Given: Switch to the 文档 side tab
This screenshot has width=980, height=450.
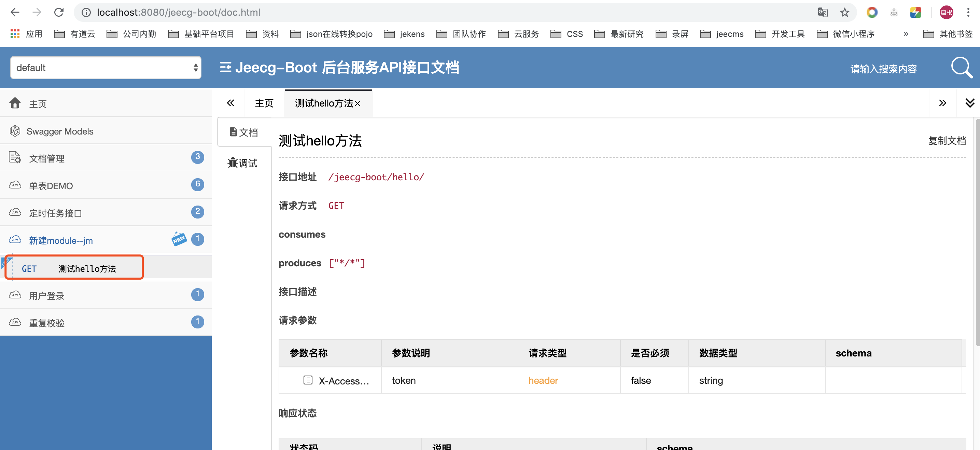Looking at the screenshot, I should 244,132.
